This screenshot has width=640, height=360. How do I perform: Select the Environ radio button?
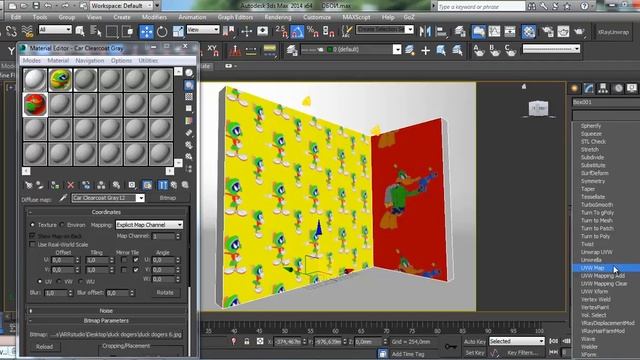click(62, 225)
